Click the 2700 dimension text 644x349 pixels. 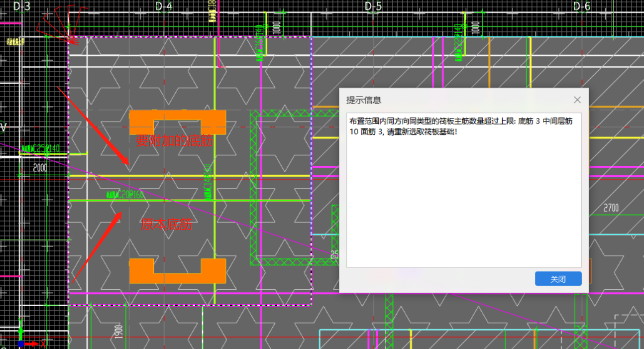coord(611,208)
